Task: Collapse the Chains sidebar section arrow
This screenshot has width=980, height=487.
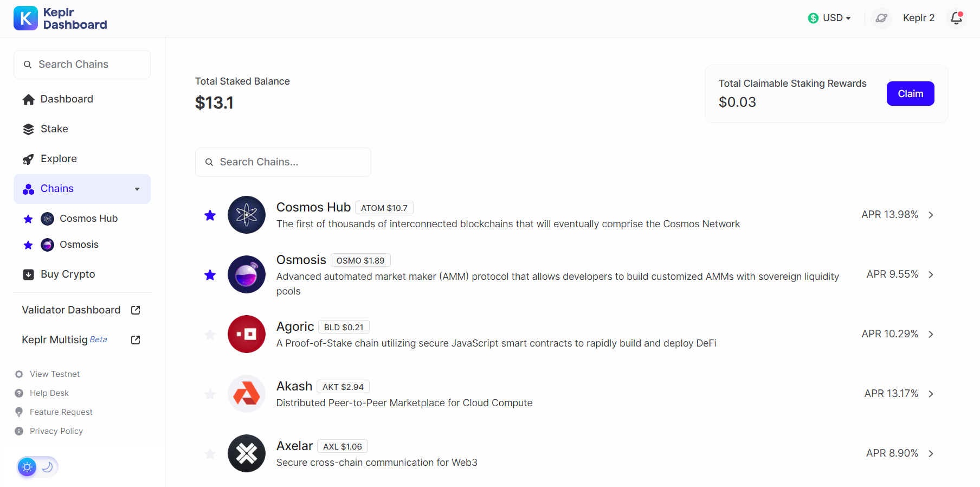Action: point(137,189)
